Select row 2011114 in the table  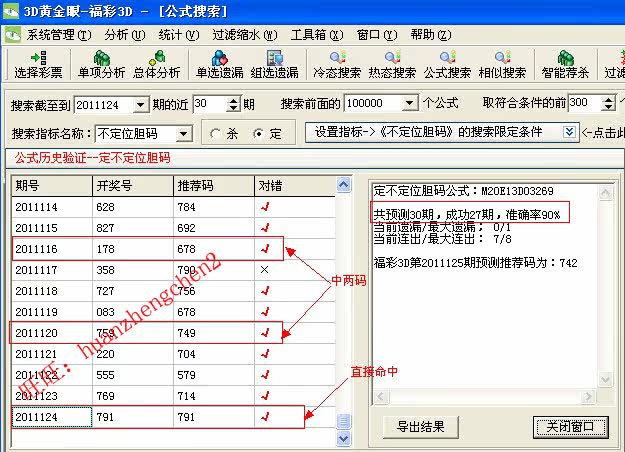pos(173,207)
